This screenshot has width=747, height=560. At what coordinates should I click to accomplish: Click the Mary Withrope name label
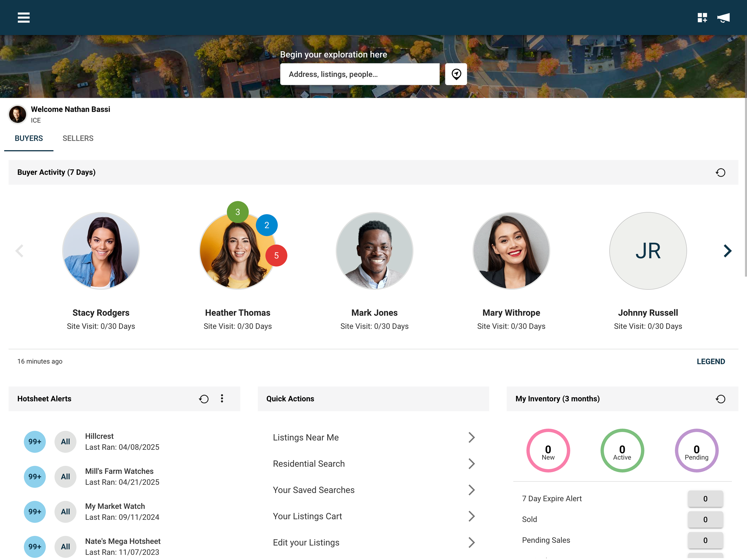[x=511, y=313]
